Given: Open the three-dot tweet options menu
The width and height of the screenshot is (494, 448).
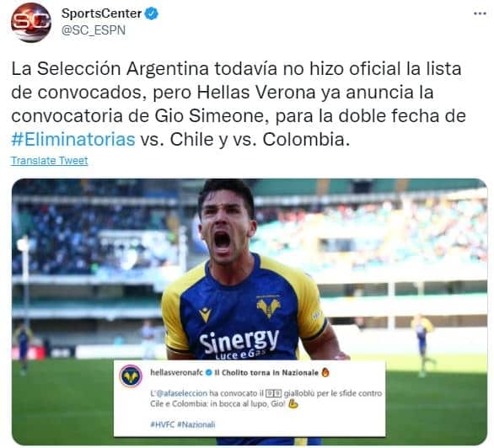Looking at the screenshot, I should (480, 13).
